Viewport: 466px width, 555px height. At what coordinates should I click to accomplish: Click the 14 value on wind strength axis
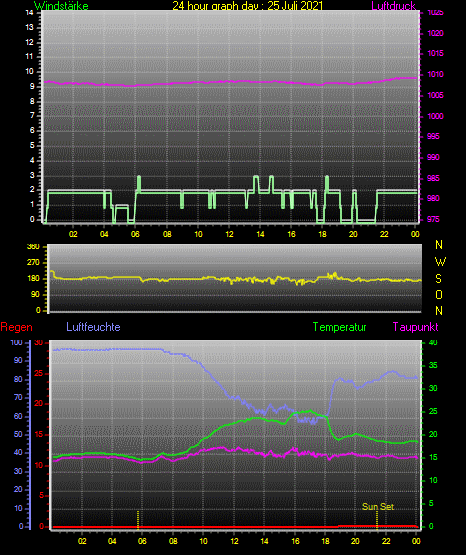click(x=29, y=13)
